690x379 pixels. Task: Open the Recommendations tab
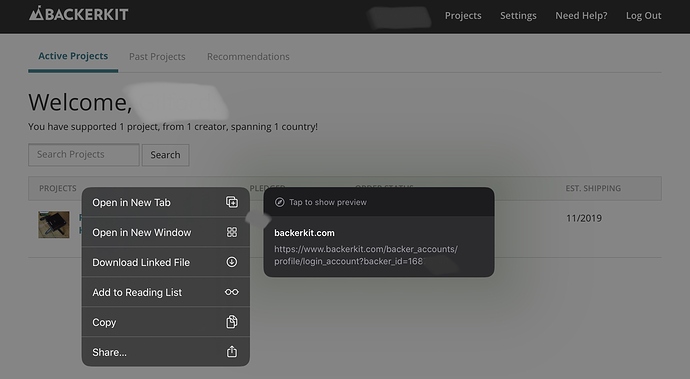click(248, 56)
